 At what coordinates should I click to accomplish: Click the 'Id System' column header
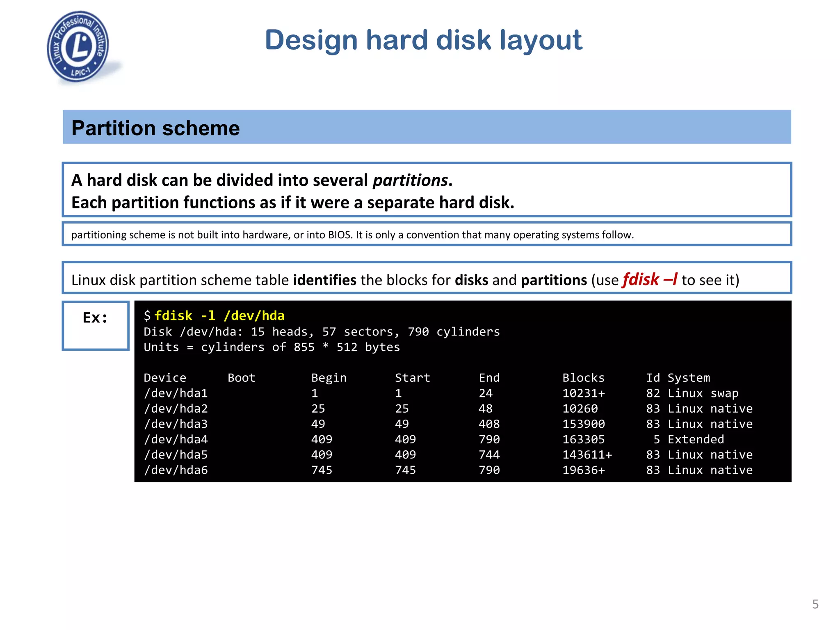coord(678,378)
